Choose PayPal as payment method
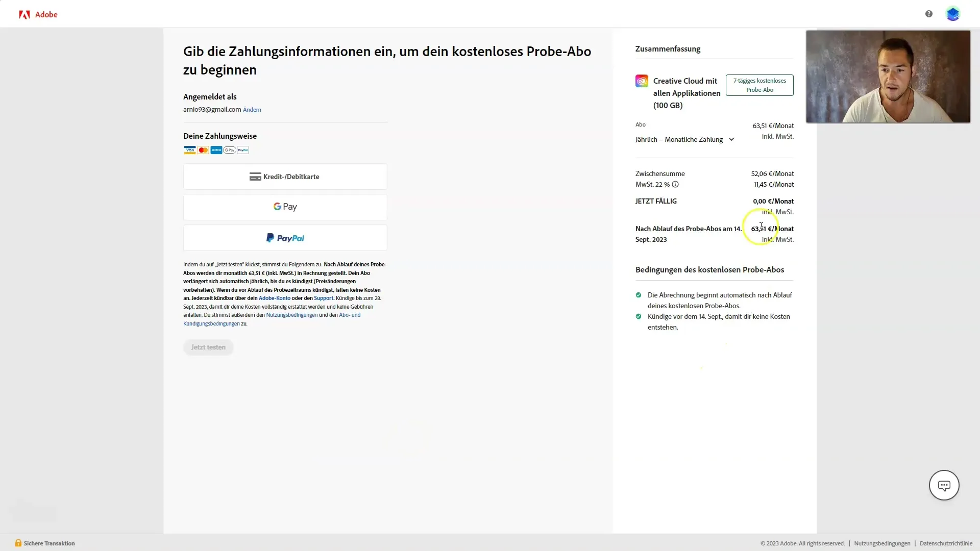 tap(285, 238)
